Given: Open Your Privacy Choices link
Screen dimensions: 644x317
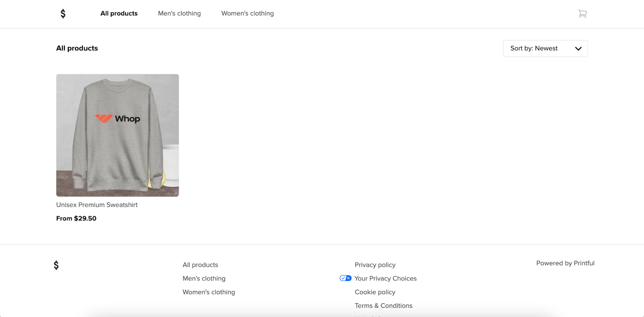Looking at the screenshot, I should click(x=386, y=278).
